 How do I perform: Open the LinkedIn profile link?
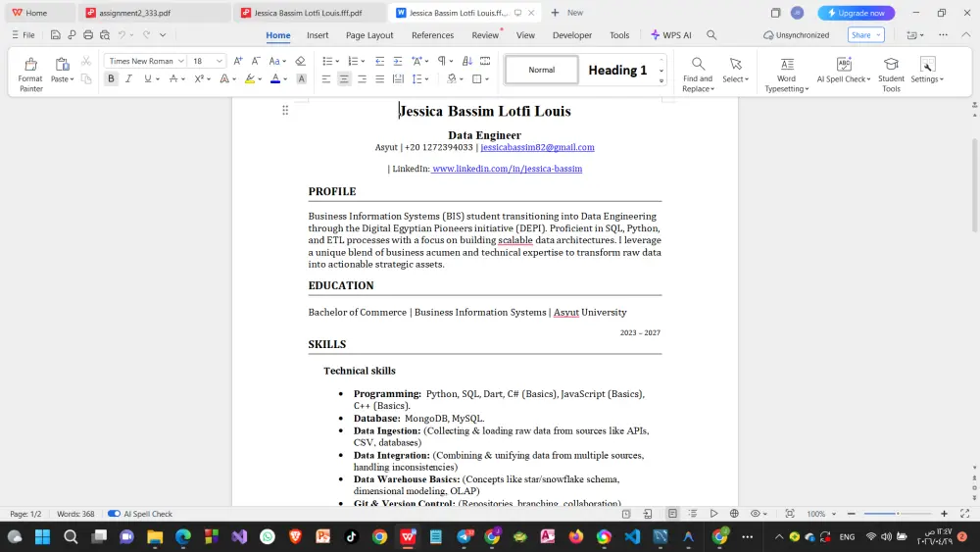coord(507,169)
